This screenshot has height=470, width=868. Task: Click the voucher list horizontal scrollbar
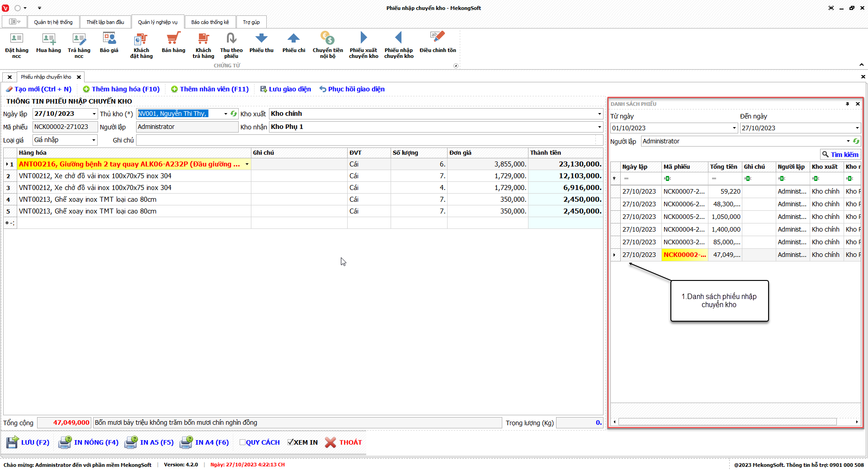(x=727, y=422)
